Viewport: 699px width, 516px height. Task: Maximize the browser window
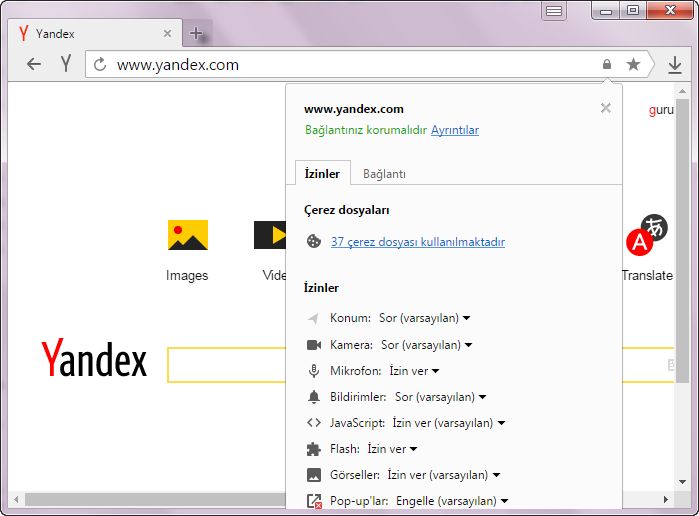(633, 10)
